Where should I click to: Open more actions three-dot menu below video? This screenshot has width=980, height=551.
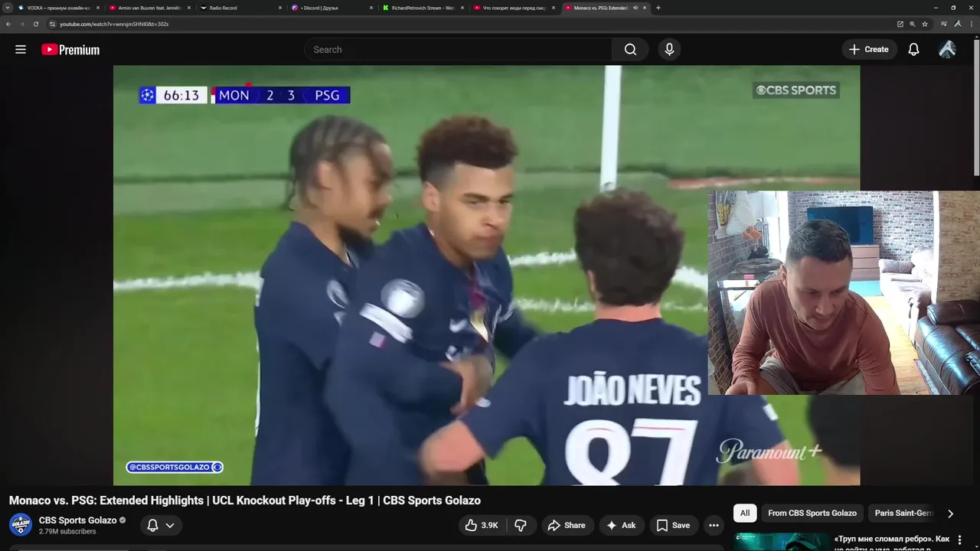tap(714, 525)
